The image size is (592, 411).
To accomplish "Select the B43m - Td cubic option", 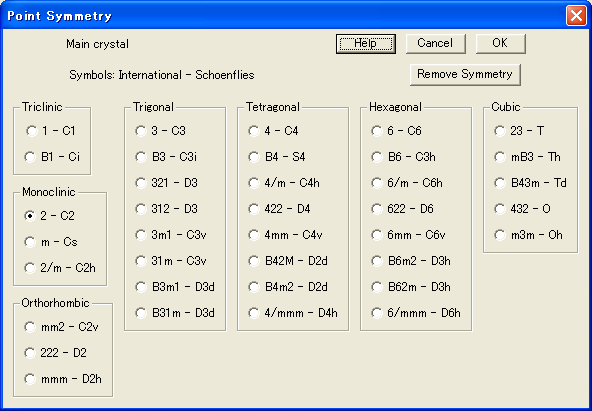I will [x=530, y=183].
